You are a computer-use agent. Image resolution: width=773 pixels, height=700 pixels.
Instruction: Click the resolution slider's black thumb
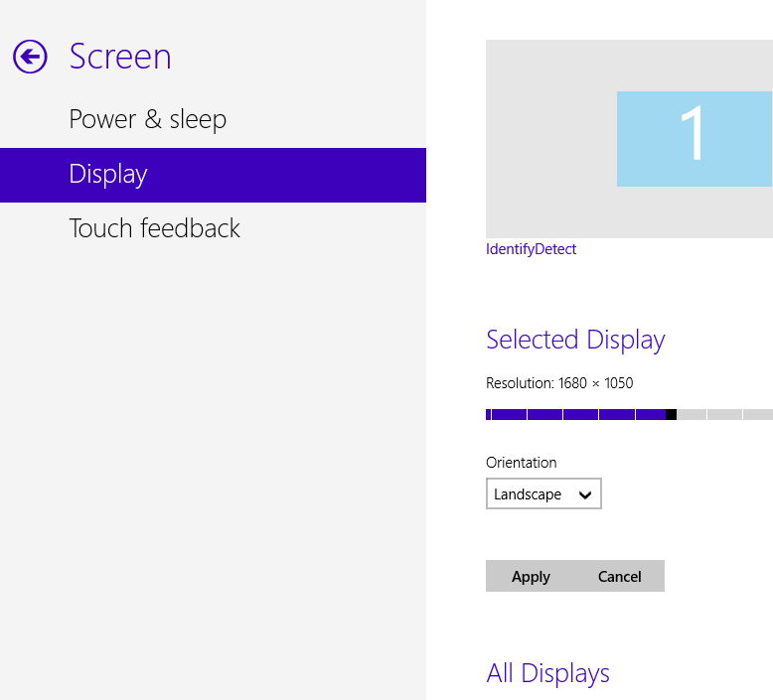[x=671, y=414]
